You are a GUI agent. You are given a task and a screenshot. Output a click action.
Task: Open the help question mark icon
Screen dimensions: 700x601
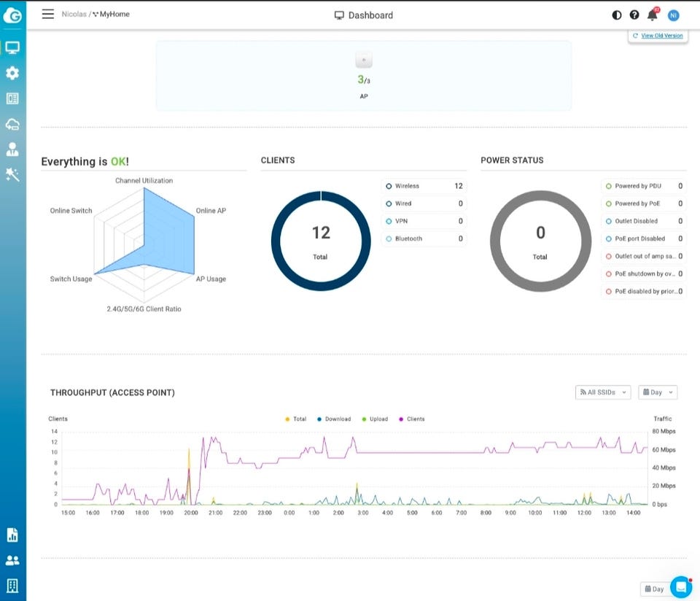coord(634,15)
